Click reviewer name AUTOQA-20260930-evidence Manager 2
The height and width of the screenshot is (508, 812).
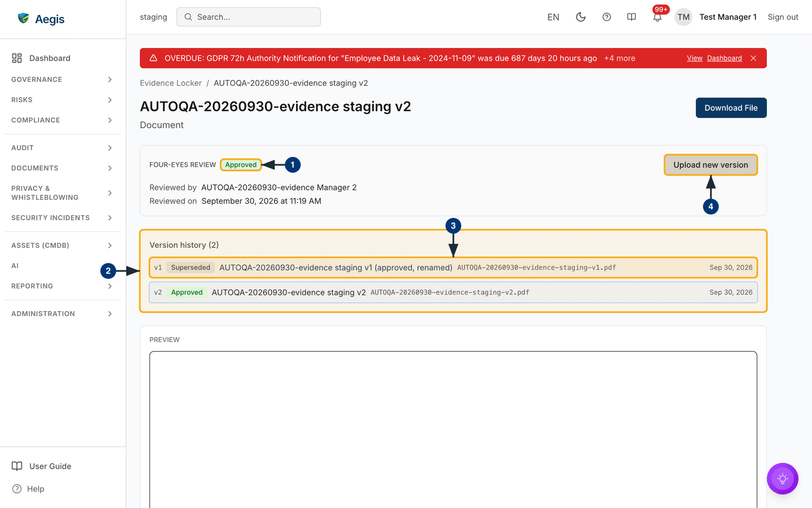[279, 187]
